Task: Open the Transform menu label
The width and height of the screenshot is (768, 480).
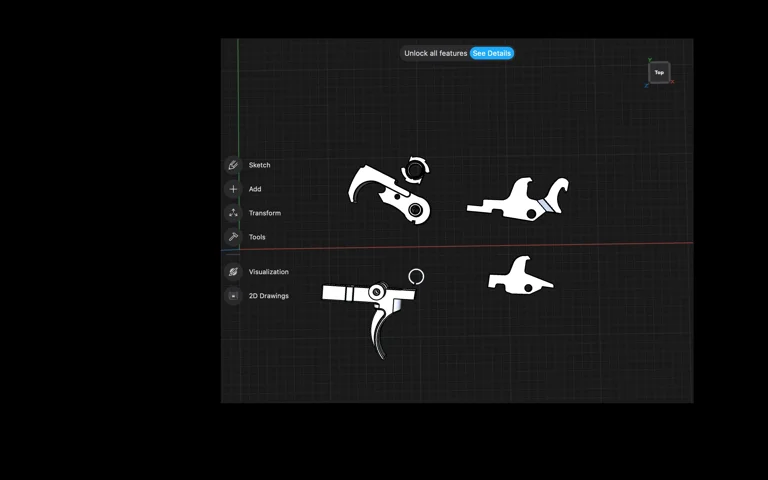Action: [265, 213]
